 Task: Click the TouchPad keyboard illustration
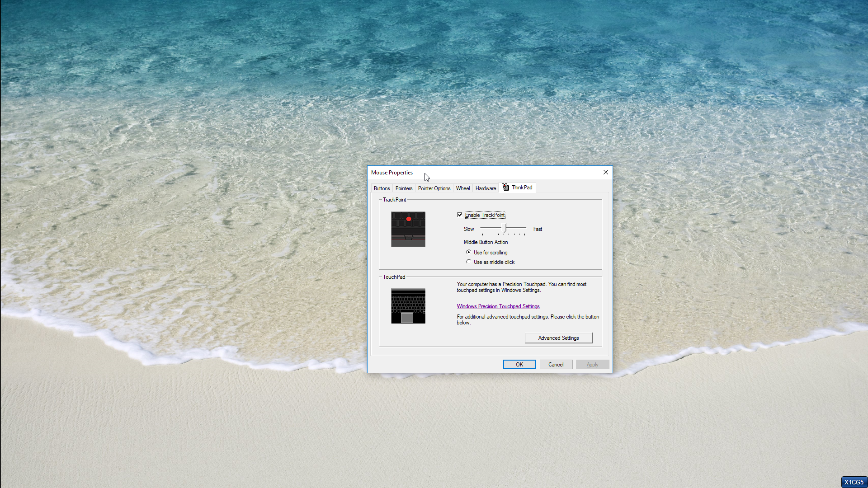[x=408, y=306]
